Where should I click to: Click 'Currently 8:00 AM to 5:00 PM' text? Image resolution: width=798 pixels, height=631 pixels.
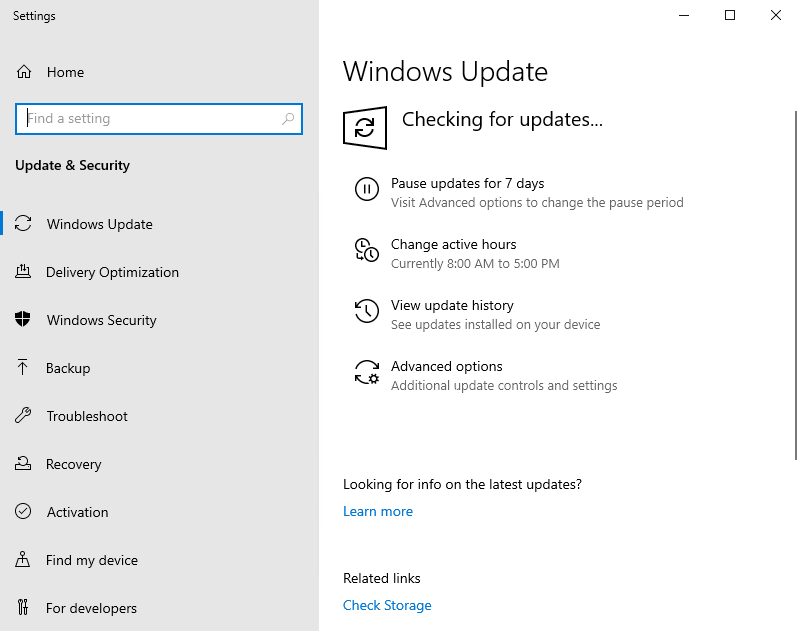pos(475,264)
